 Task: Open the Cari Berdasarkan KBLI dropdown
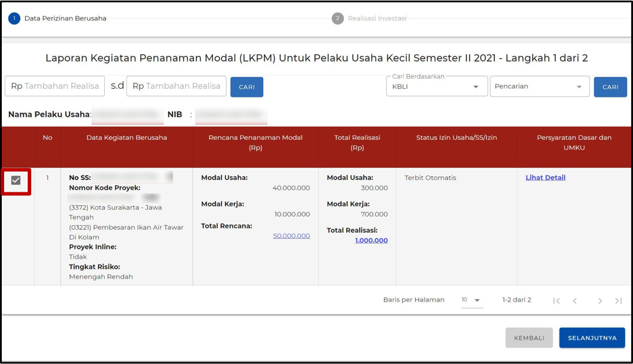(x=436, y=86)
